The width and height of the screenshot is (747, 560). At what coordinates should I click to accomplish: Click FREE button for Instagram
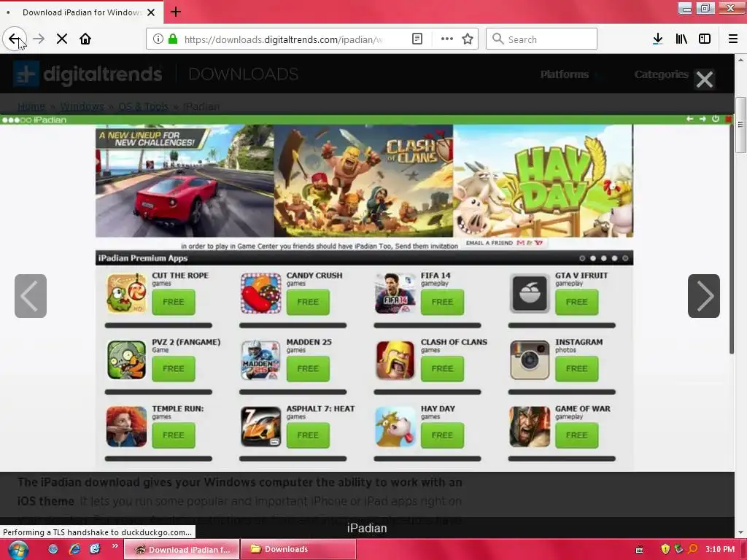point(576,368)
